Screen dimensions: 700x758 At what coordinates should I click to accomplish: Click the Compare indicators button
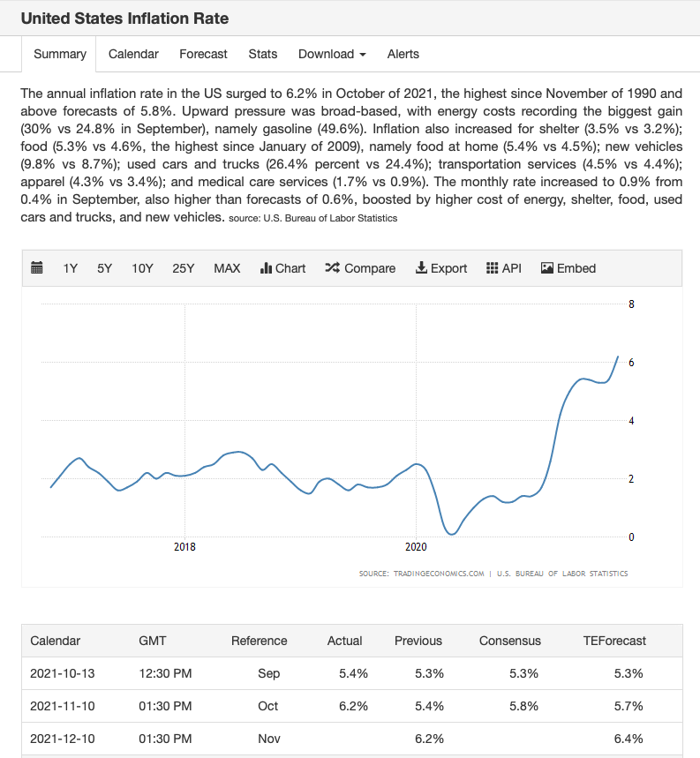click(360, 268)
